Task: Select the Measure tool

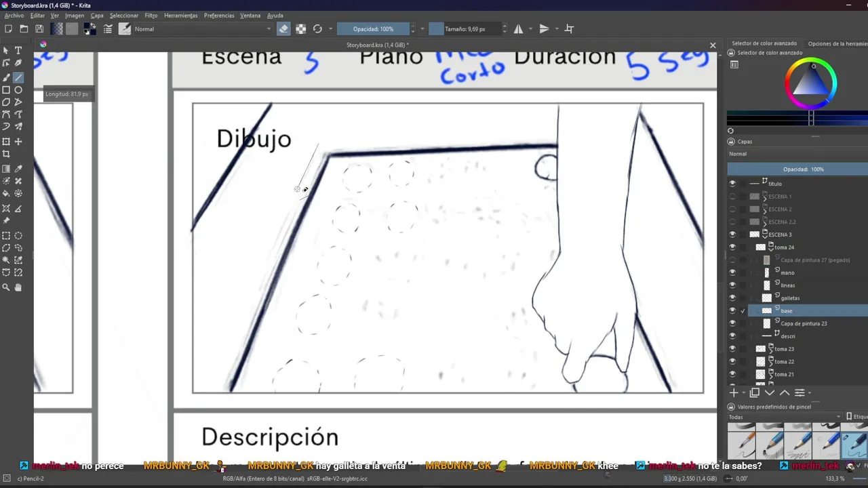Action: [18, 209]
